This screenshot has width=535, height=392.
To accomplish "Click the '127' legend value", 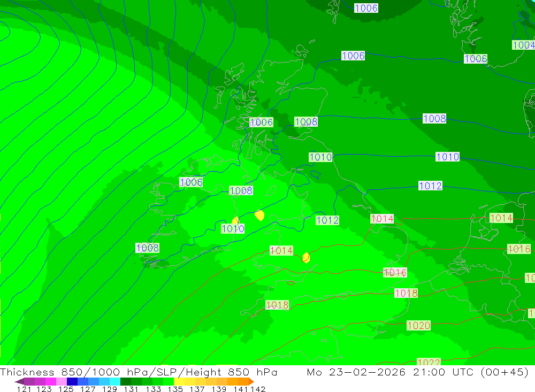I will (87, 389).
